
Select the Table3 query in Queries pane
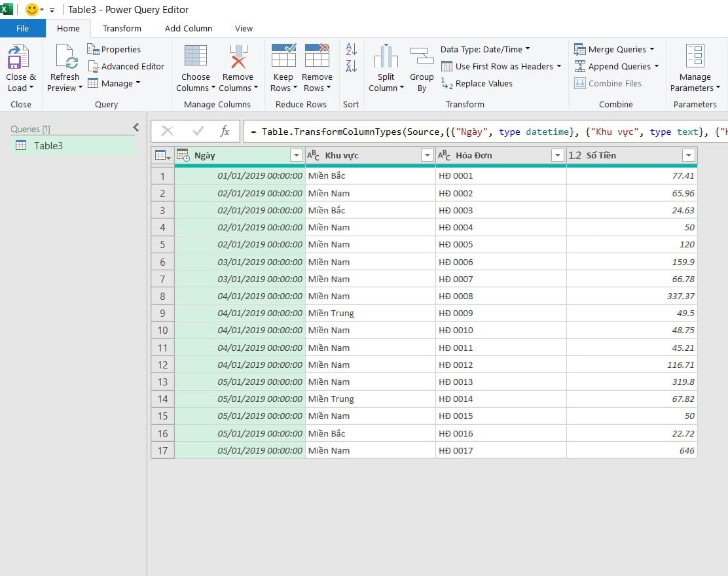coord(47,145)
